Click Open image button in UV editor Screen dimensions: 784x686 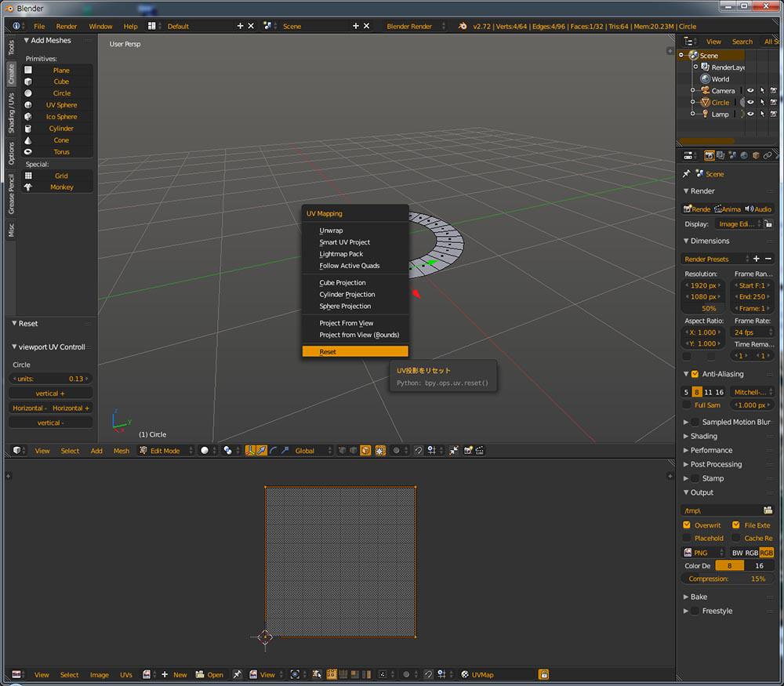point(209,674)
